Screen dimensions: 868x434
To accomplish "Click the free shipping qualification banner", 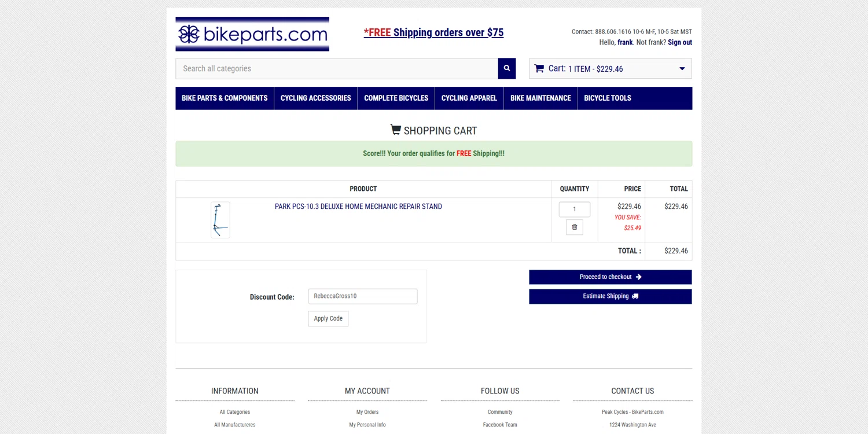I will pos(434,154).
